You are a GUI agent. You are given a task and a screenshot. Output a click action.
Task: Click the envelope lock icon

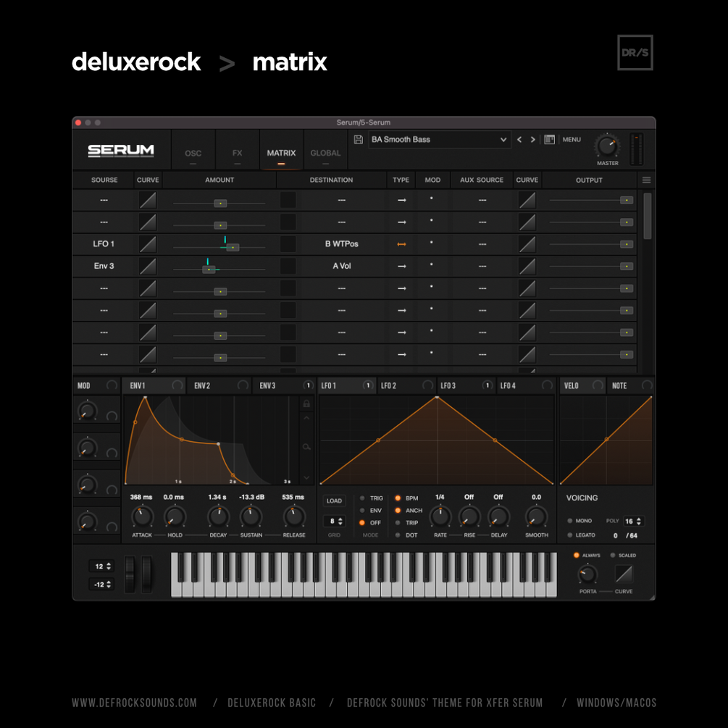pyautogui.click(x=306, y=403)
